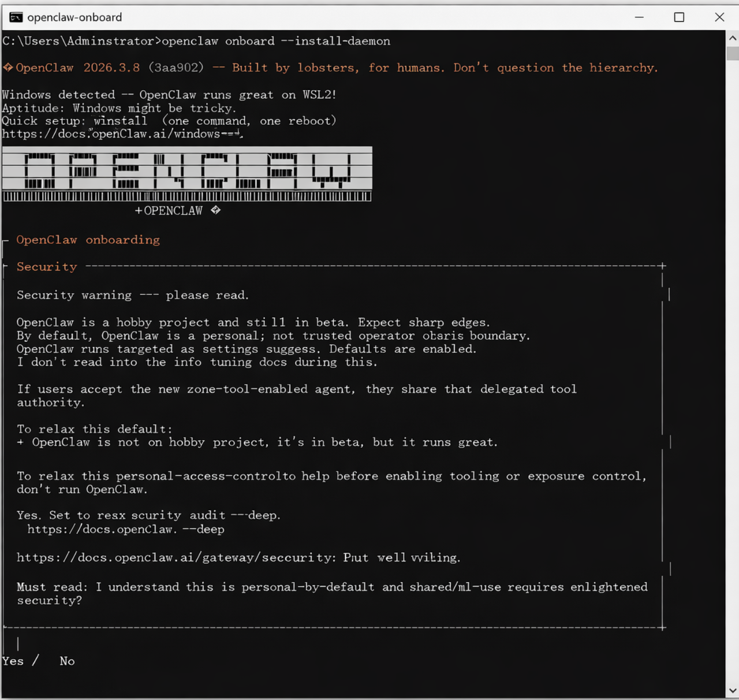Minimize the openclaw-onboard window
The width and height of the screenshot is (739, 700).
(x=639, y=17)
